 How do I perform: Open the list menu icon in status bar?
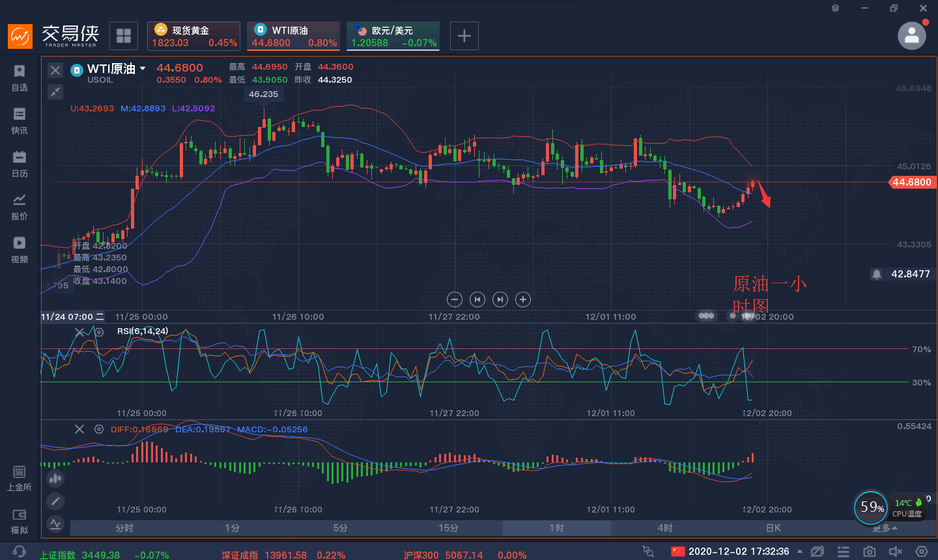(844, 552)
